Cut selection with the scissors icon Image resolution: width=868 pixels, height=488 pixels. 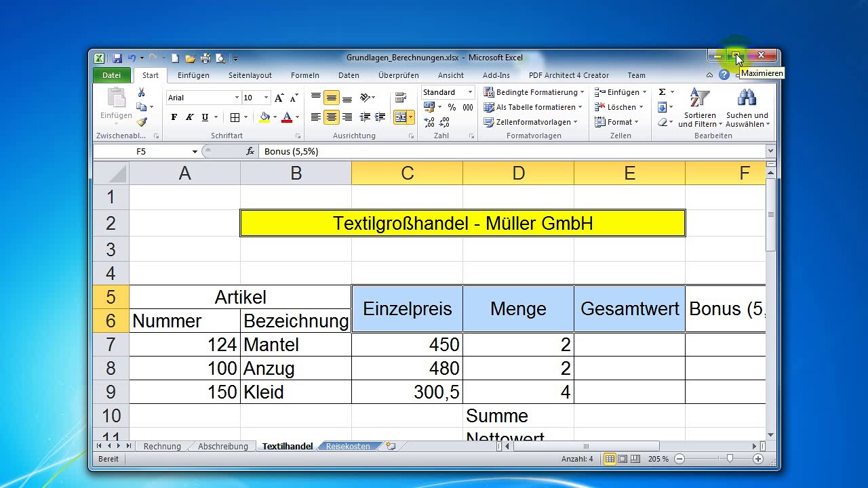click(x=142, y=93)
